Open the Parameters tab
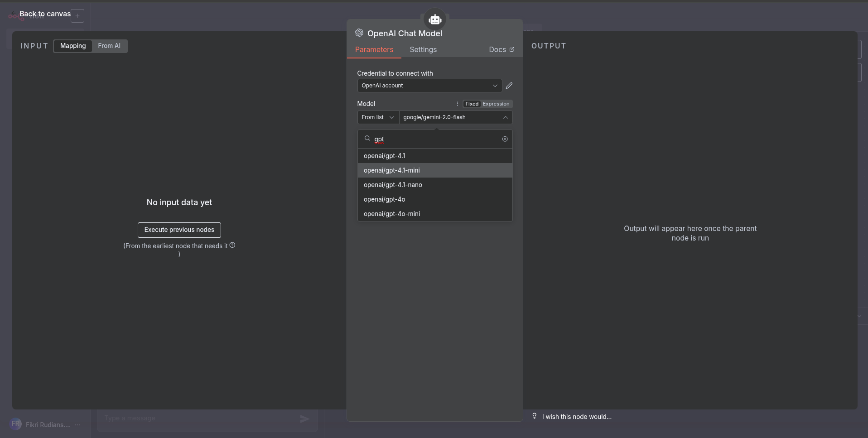The width and height of the screenshot is (868, 438). [x=374, y=50]
